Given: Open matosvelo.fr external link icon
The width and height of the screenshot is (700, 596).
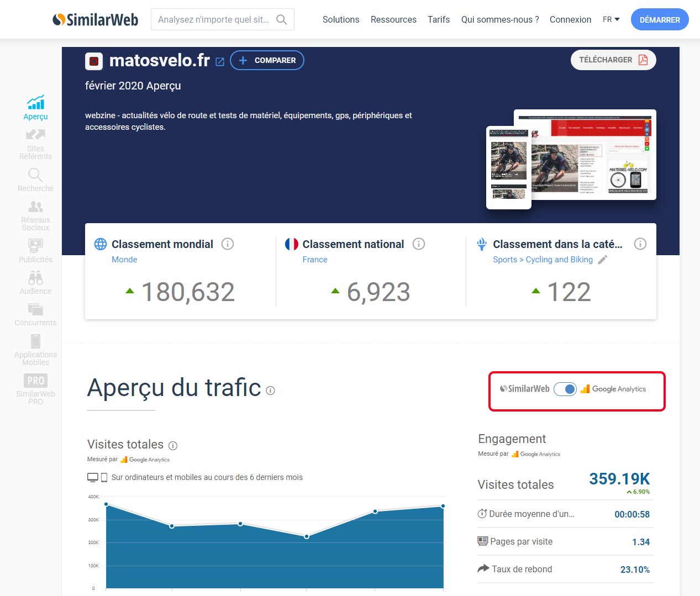Looking at the screenshot, I should [220, 61].
